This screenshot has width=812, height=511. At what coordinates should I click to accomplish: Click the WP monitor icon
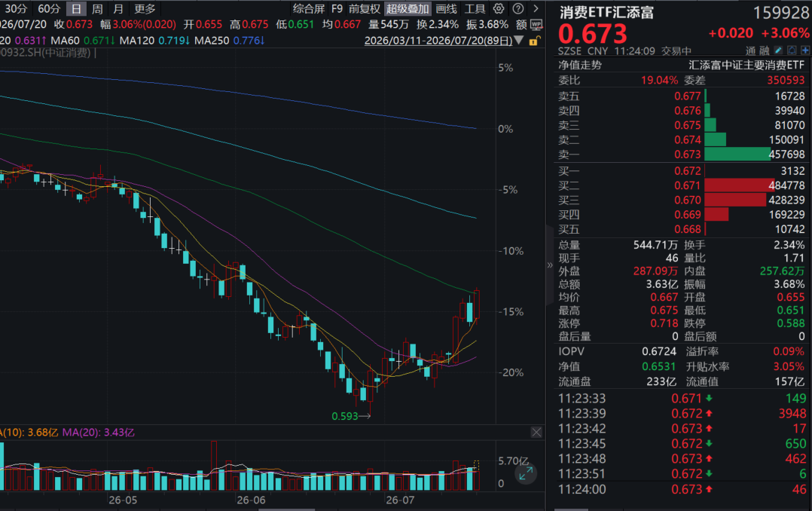[536, 24]
